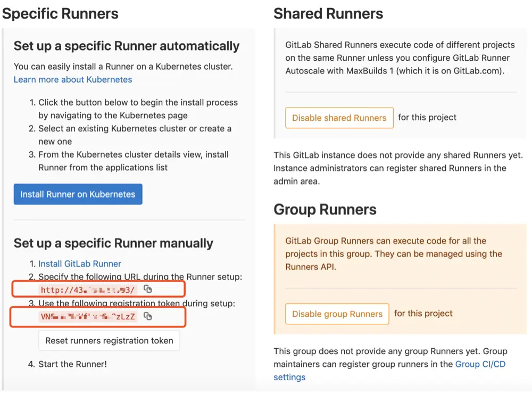Click the Specific Runners heading
Viewport: 532px width, 394px height.
[60, 14]
